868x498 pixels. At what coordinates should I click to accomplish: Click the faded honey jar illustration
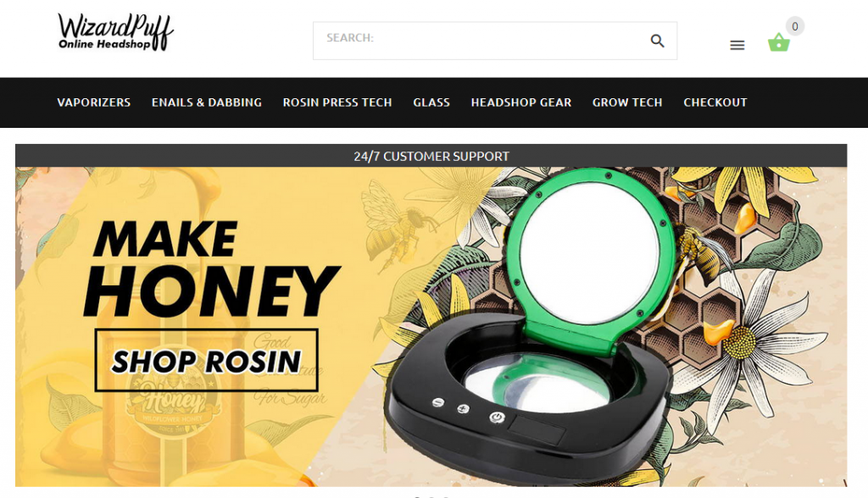(171, 387)
